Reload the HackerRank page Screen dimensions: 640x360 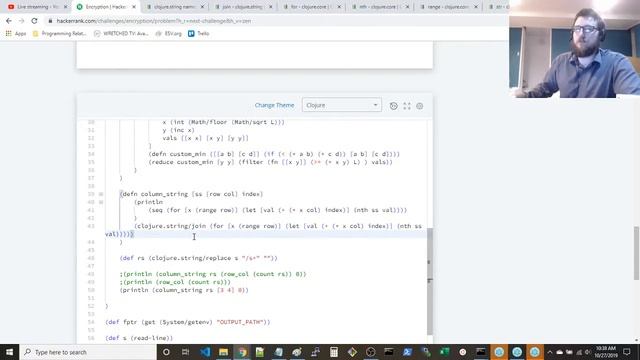click(34, 21)
